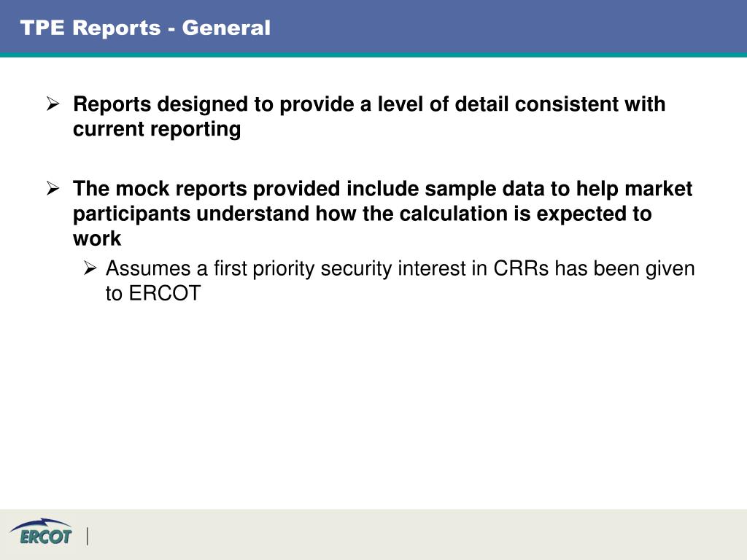Click the sub-bullet arrow before Assumes
The image size is (747, 560).
90,268
